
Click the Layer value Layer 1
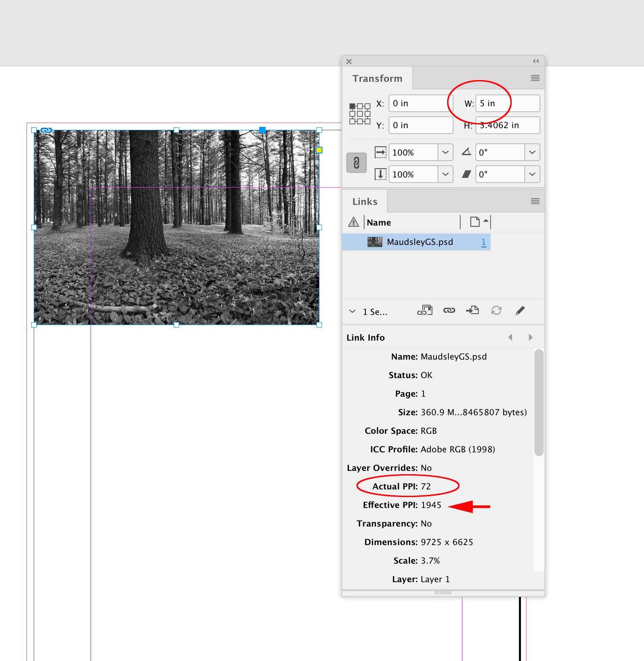tap(435, 579)
